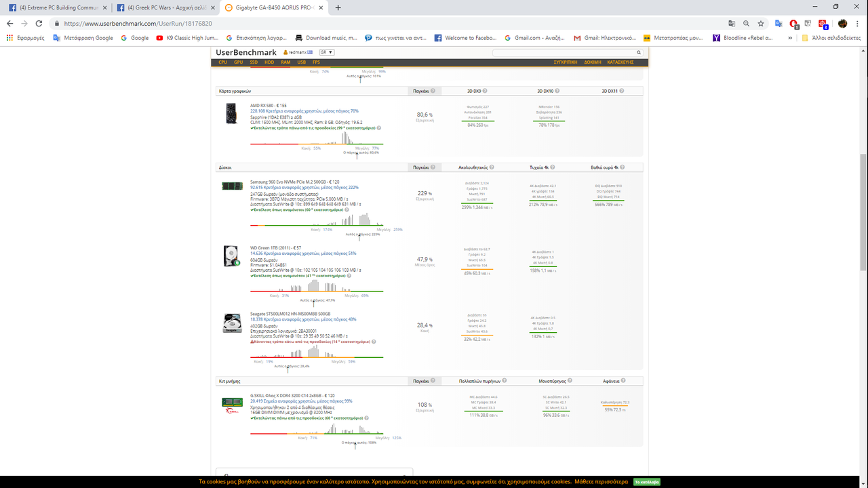The width and height of the screenshot is (868, 488).
Task: Open the Google Translate extension
Action: (779, 23)
